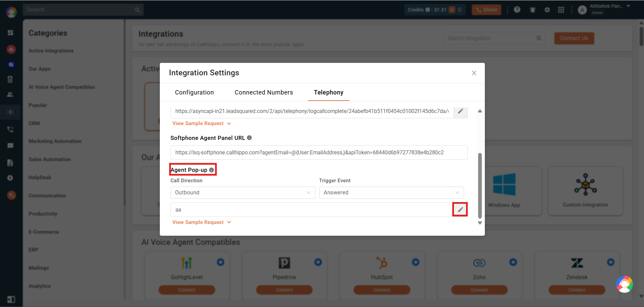Open the chat support widget bubble
Image resolution: width=644 pixels, height=307 pixels.
tap(624, 284)
